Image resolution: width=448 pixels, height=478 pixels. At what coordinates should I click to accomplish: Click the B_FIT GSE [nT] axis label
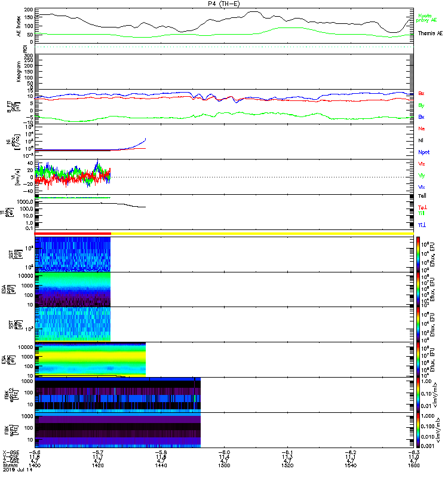click(x=14, y=107)
